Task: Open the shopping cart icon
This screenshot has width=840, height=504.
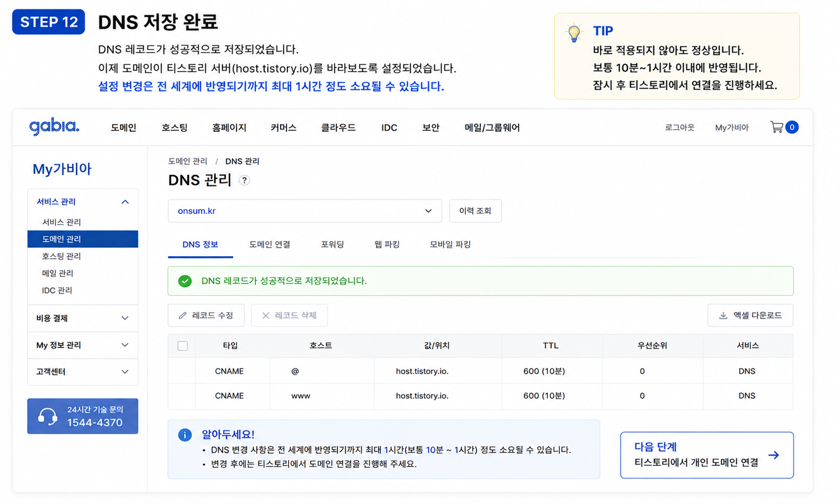Action: 776,127
